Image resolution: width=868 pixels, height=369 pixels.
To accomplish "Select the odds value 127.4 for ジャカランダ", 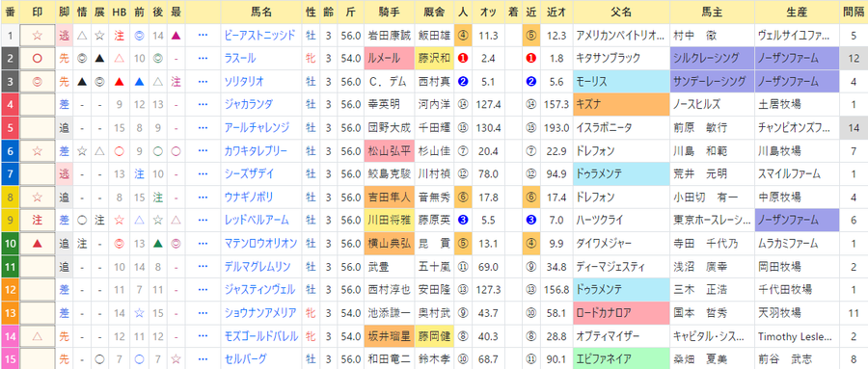I will point(488,105).
